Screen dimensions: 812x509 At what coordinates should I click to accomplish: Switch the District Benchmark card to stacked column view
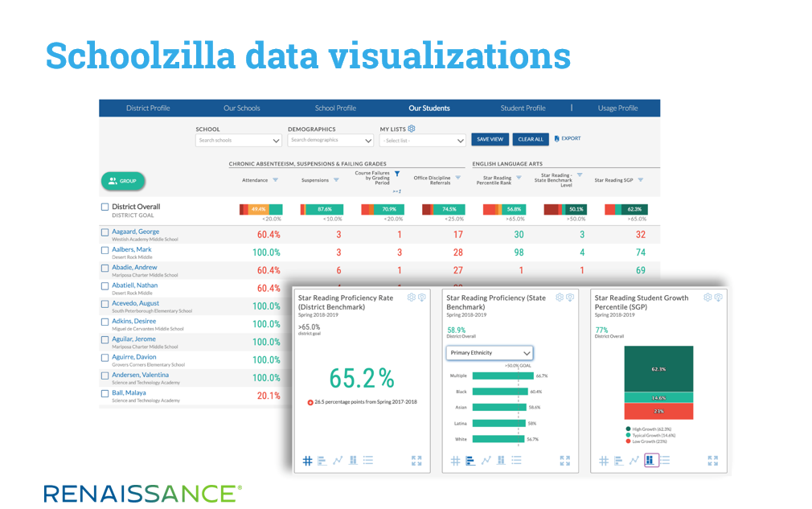tap(353, 460)
